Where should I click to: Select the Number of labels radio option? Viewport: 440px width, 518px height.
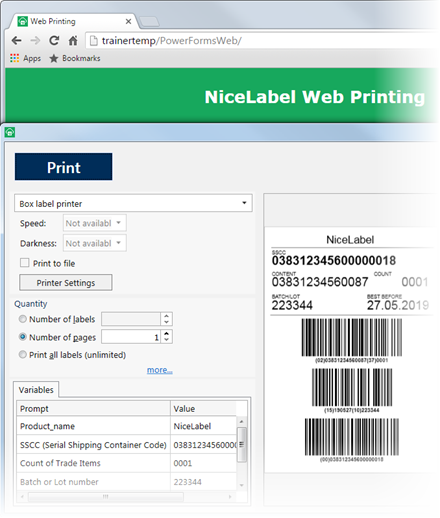tap(23, 319)
